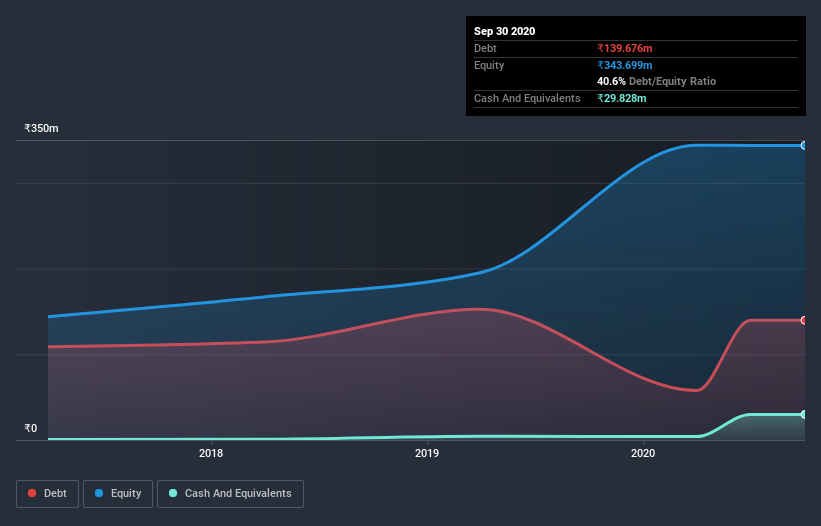821x526 pixels.
Task: Click the Cash And Equivalents tooltip label
Action: [x=527, y=98]
